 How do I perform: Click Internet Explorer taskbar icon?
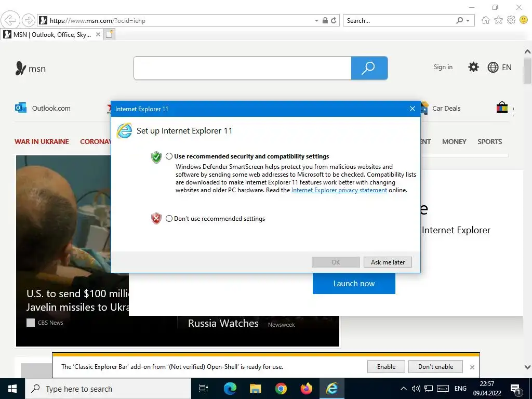(331, 389)
